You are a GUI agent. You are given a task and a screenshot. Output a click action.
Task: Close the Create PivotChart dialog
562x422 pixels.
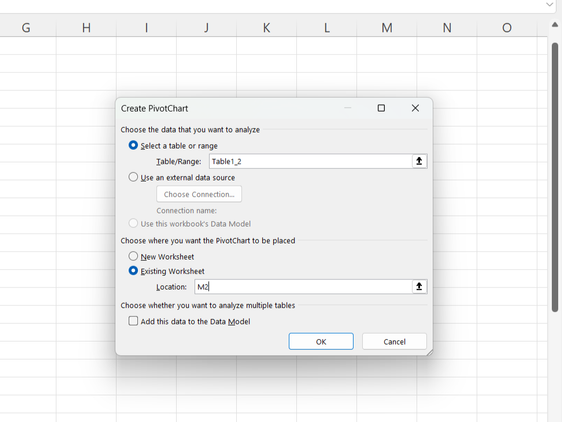click(415, 108)
